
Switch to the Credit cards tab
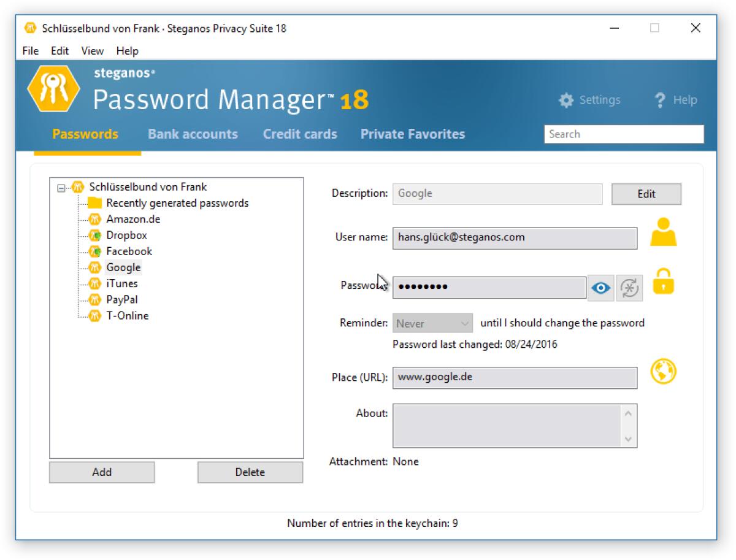point(299,134)
